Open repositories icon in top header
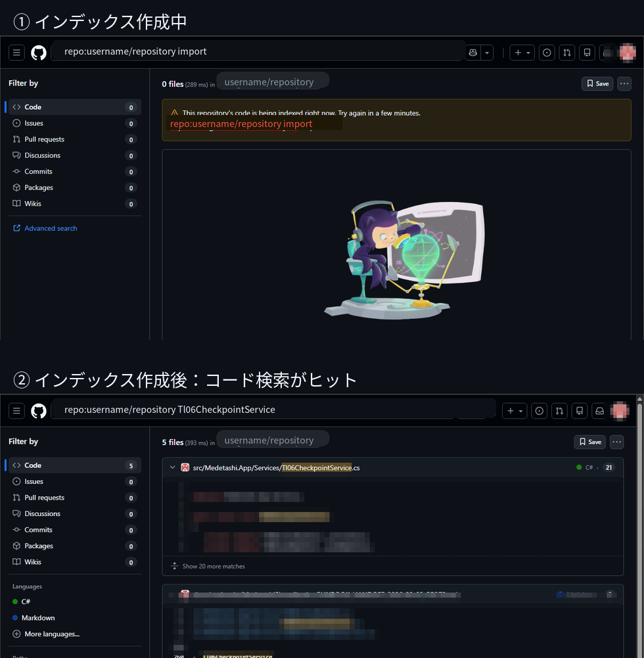 587,53
